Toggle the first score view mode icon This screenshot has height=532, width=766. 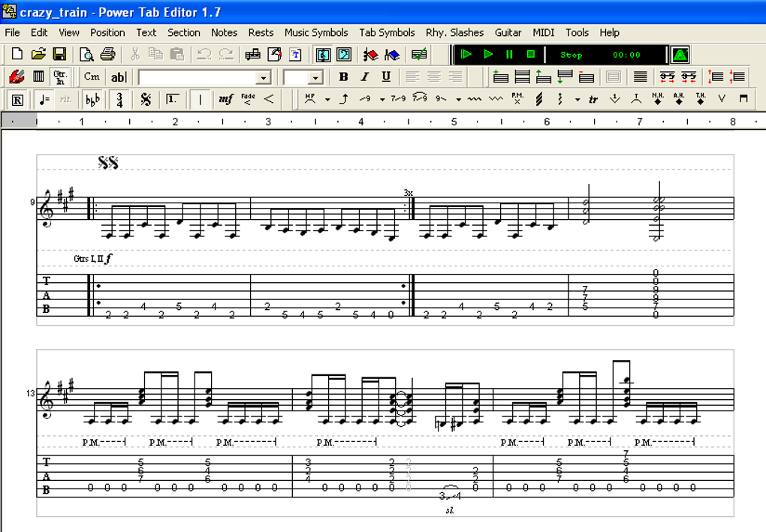323,54
